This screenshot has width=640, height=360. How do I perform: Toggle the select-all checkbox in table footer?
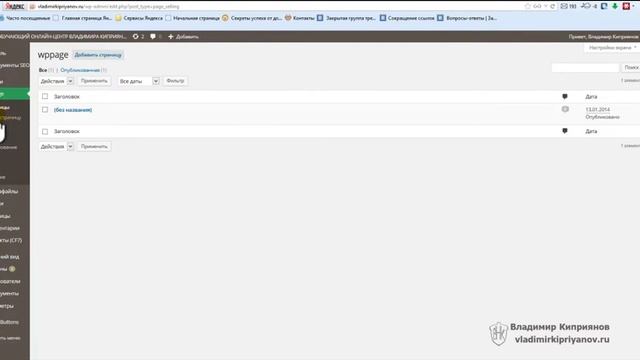coord(45,131)
